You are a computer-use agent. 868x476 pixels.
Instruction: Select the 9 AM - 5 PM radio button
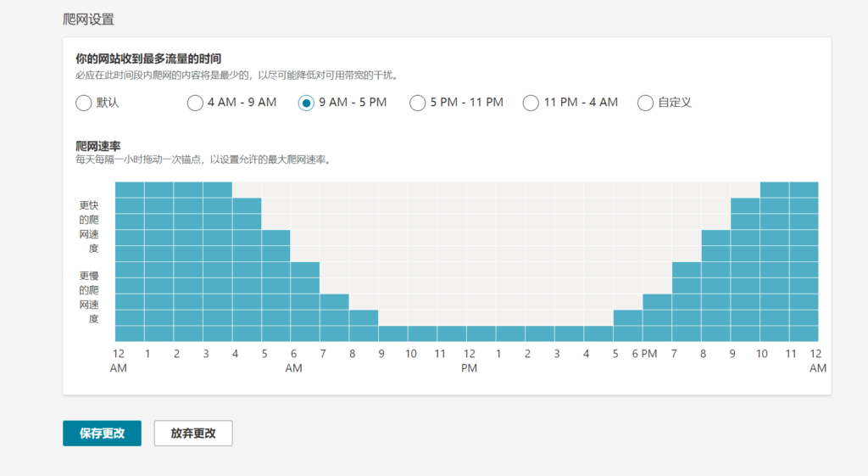306,103
